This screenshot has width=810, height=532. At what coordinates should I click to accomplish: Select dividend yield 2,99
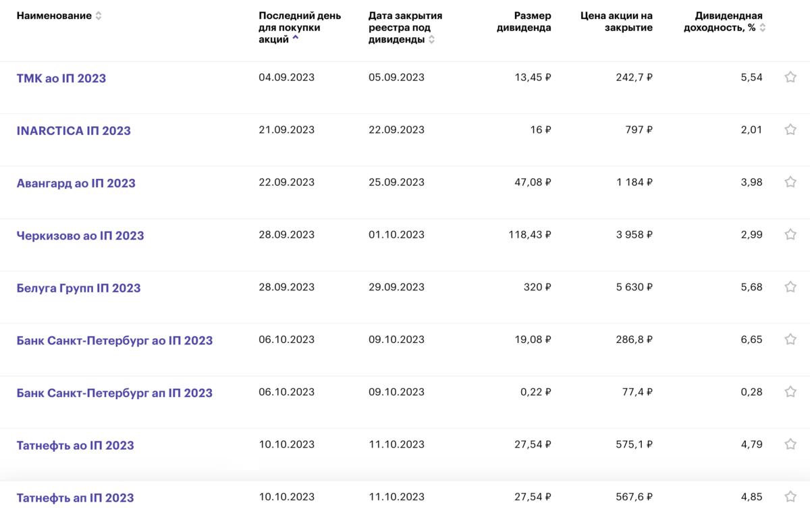[751, 235]
